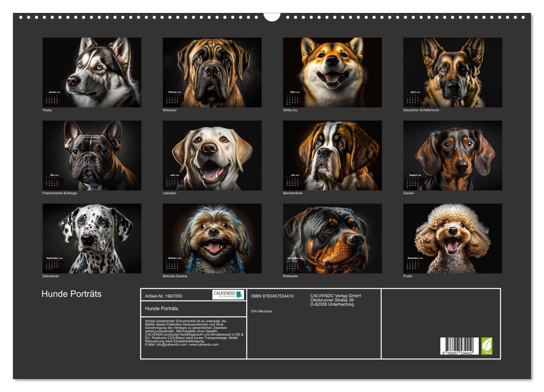Open the Shiba Inu portrait
Image resolution: width=544 pixels, height=392 pixels.
click(332, 72)
